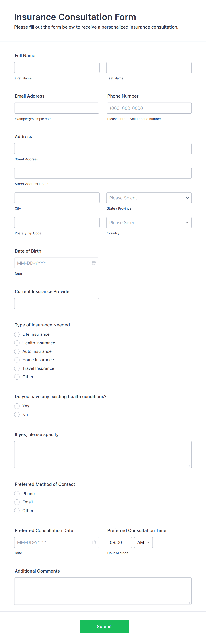Click the Submit button
Screen dimensions: 206x644
coord(104,626)
